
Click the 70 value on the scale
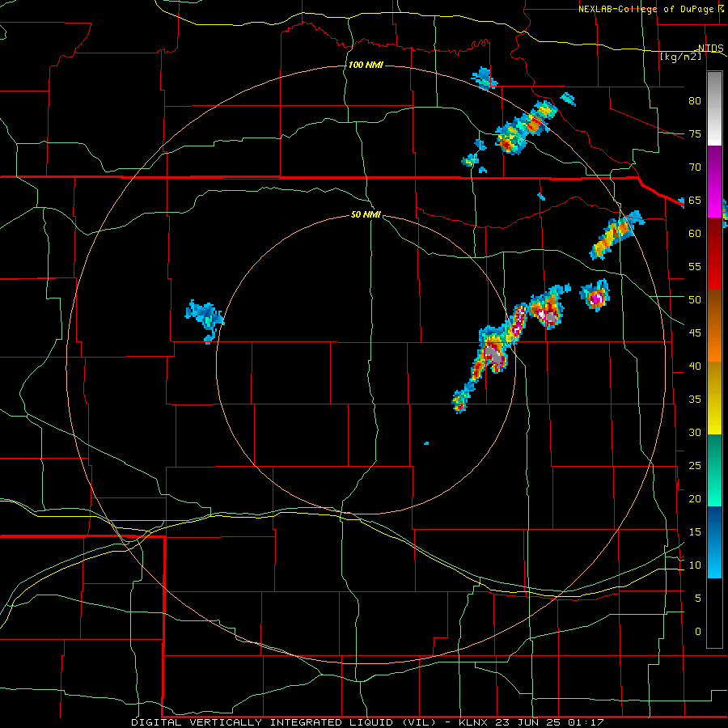pos(695,167)
